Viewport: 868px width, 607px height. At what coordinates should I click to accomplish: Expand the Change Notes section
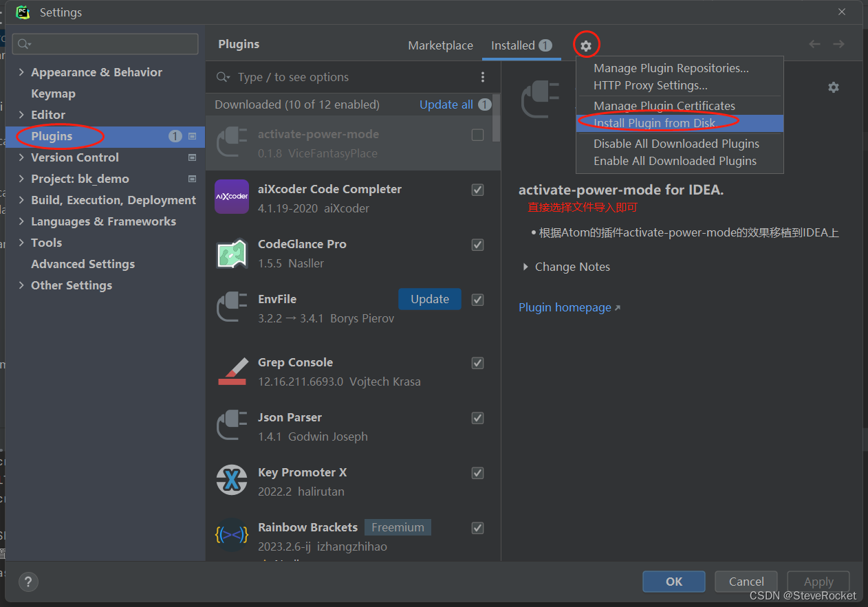click(x=526, y=267)
